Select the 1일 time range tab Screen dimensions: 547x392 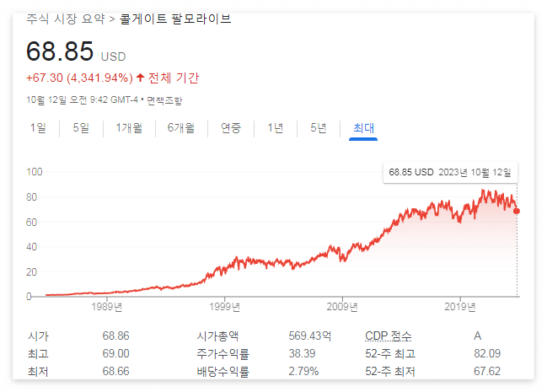(38, 128)
